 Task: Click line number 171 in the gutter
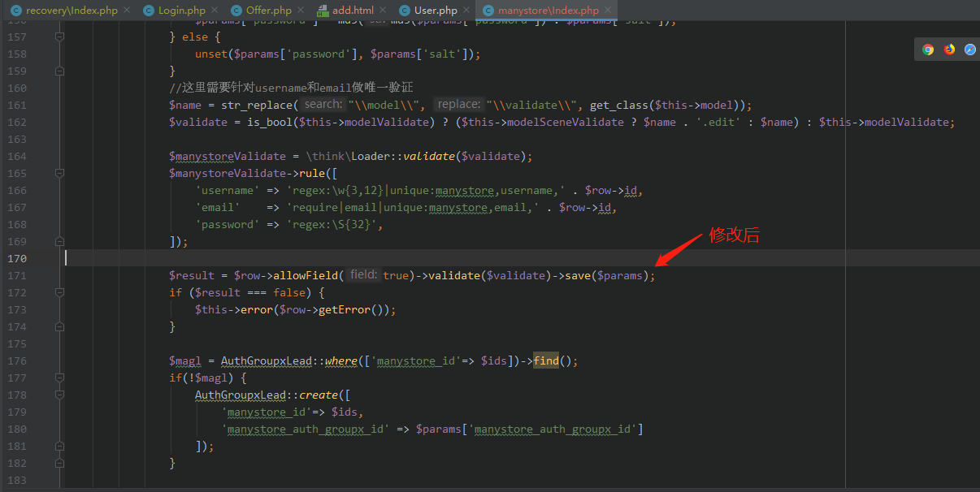pyautogui.click(x=17, y=276)
